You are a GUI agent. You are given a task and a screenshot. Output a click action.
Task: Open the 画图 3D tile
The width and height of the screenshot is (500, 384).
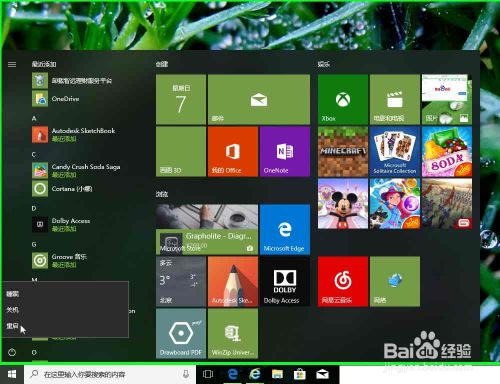(x=181, y=151)
